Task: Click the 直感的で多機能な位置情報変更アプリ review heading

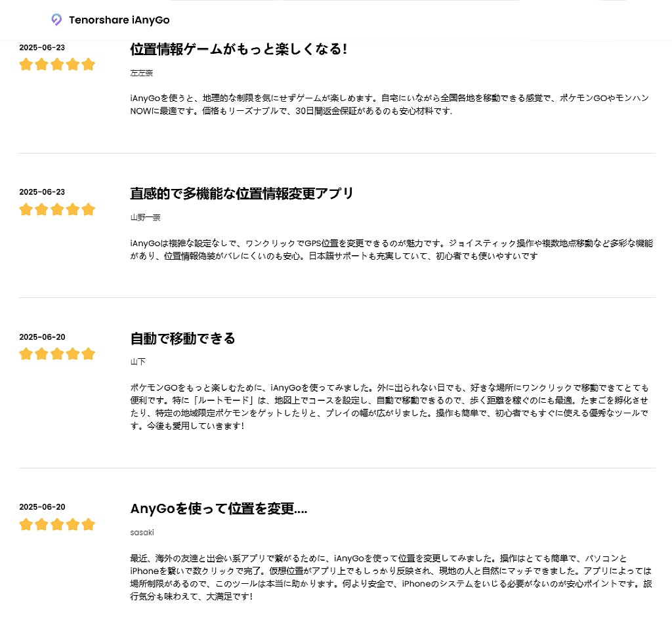Action: pos(241,194)
